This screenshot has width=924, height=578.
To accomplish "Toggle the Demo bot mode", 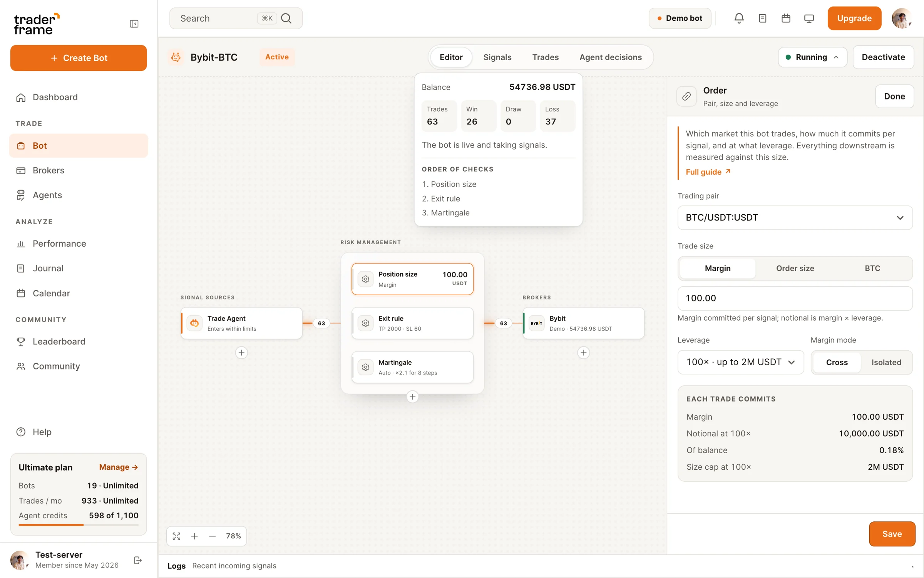I will click(x=680, y=18).
